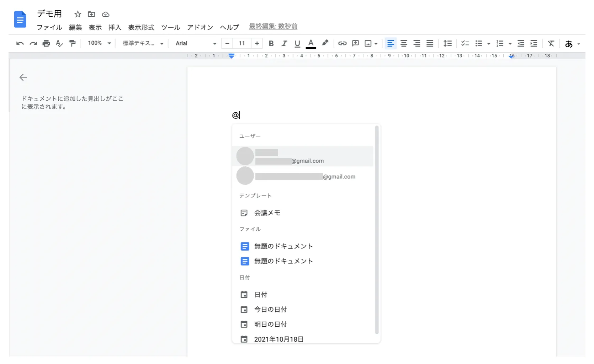Run spell check icon

[59, 43]
